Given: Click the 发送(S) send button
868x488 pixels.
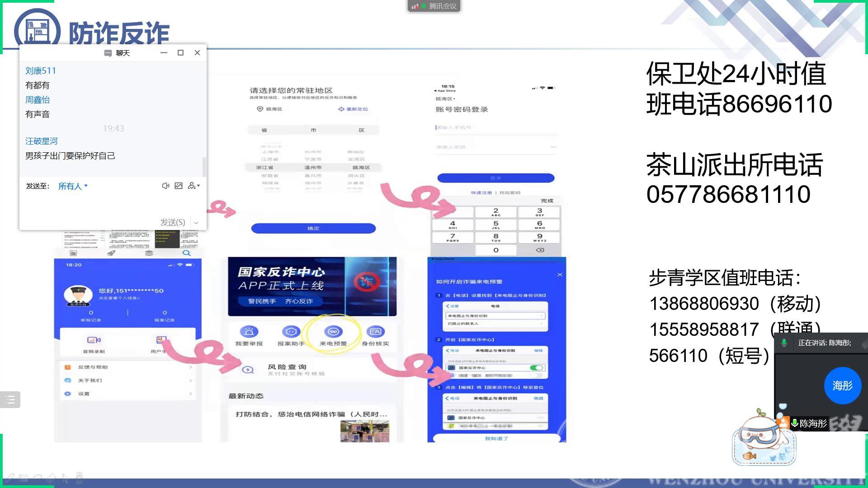Looking at the screenshot, I should click(173, 222).
